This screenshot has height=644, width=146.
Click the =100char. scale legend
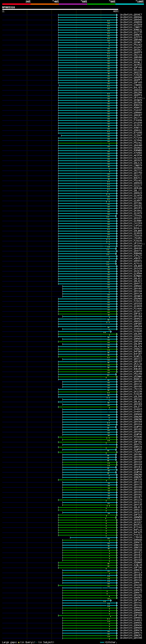click(x=109, y=642)
